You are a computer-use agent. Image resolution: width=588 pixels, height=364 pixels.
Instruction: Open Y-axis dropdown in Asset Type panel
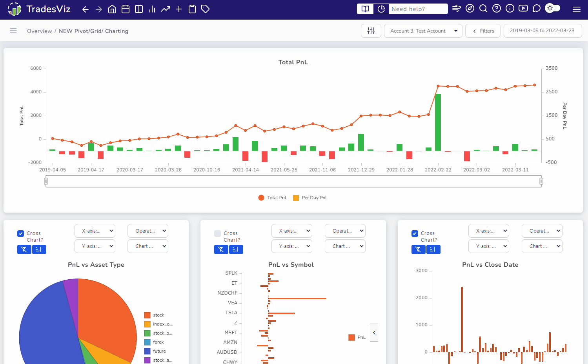95,246
